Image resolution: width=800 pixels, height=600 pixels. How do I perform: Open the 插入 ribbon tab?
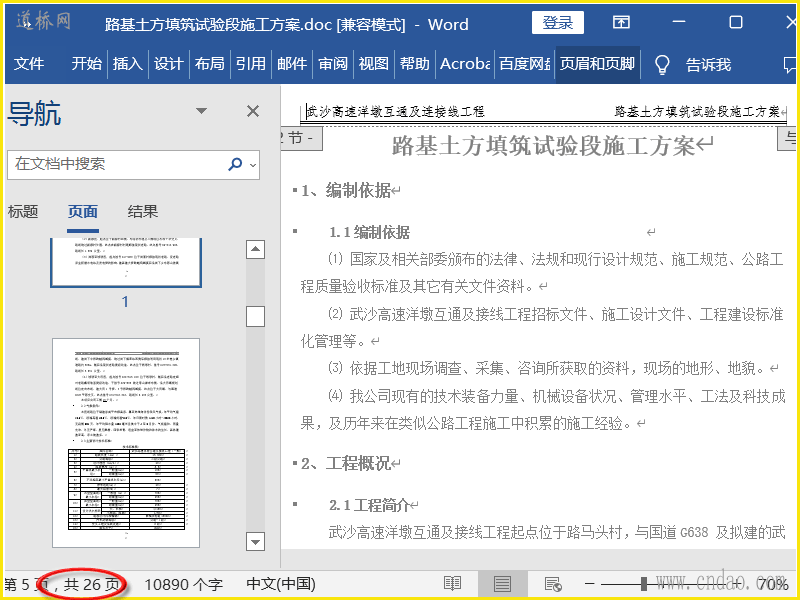coord(128,64)
